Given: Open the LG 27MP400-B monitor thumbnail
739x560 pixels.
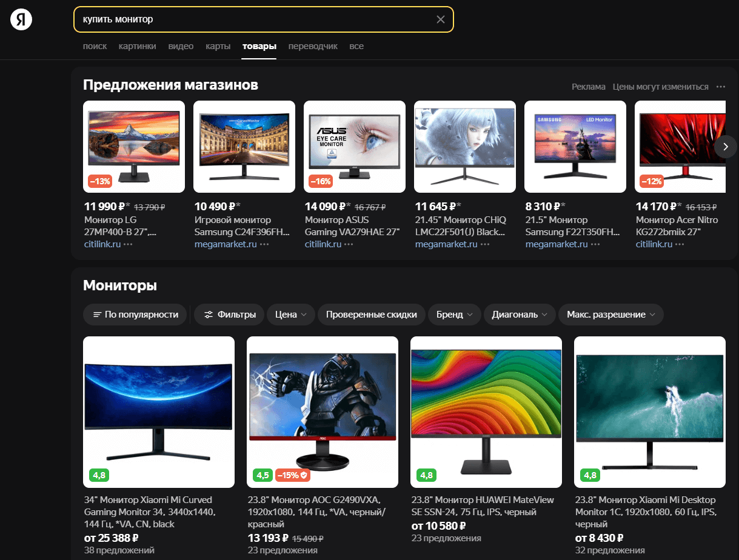Looking at the screenshot, I should point(134,147).
